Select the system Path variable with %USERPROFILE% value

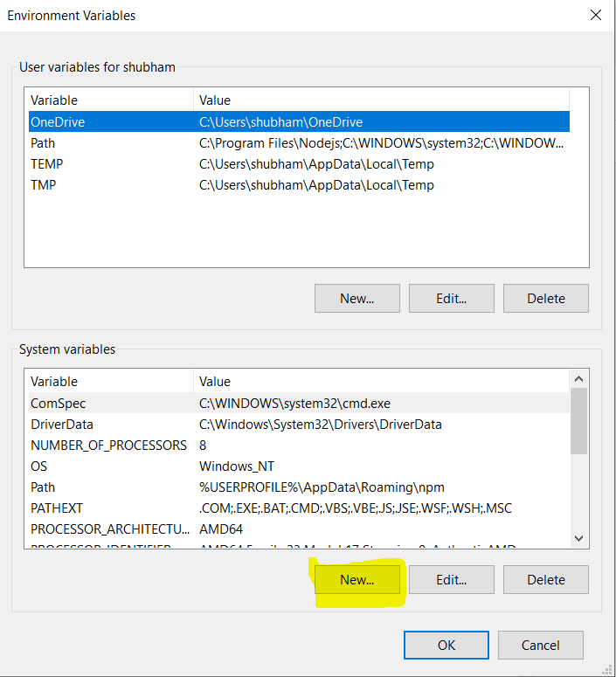[x=299, y=487]
